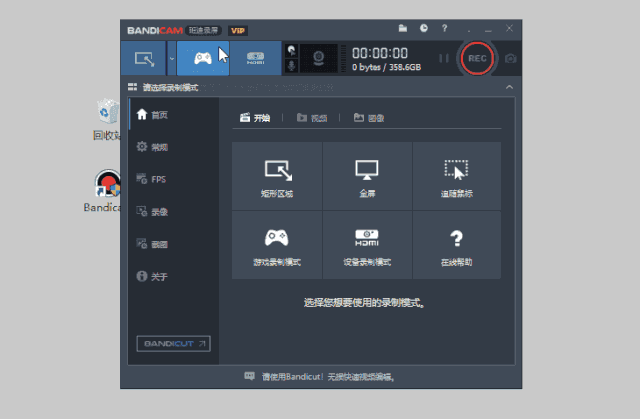This screenshot has height=419, width=640.
Task: Start recording with the REC button
Action: [477, 58]
